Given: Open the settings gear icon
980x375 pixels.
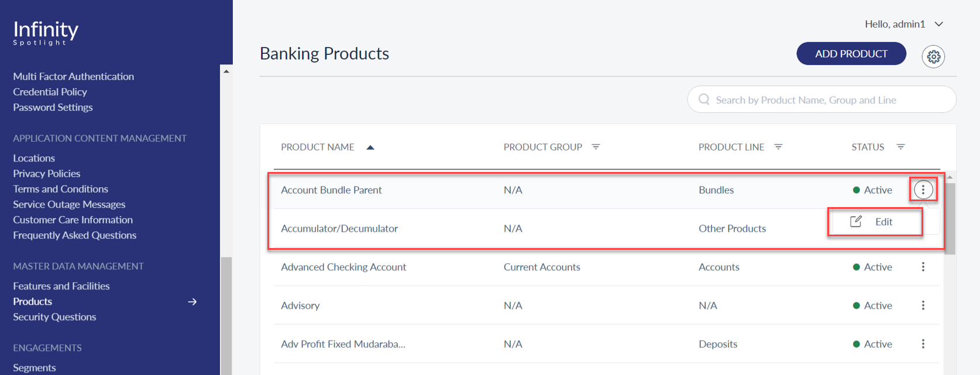Looking at the screenshot, I should click(x=933, y=57).
